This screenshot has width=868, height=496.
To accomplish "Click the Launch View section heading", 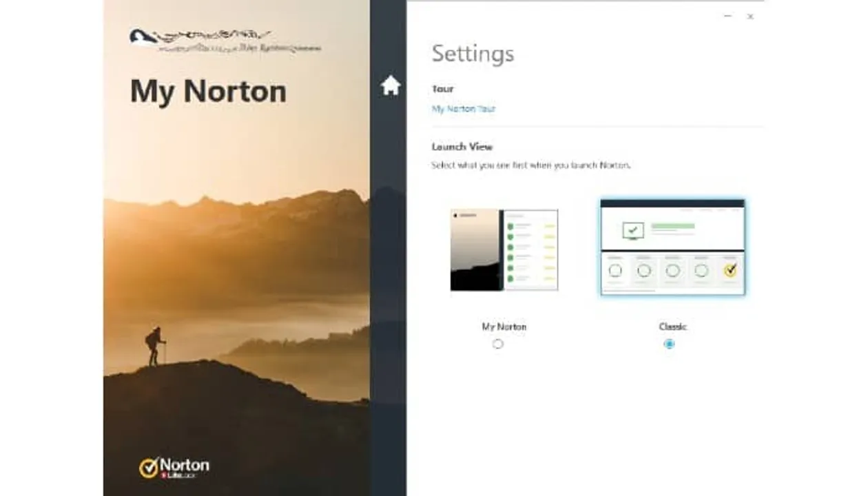I will 462,147.
